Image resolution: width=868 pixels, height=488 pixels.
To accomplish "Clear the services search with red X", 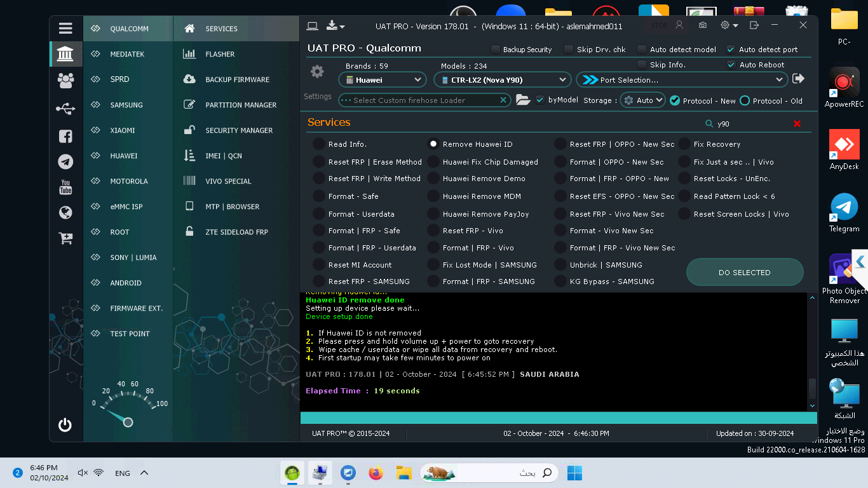I will tap(797, 124).
